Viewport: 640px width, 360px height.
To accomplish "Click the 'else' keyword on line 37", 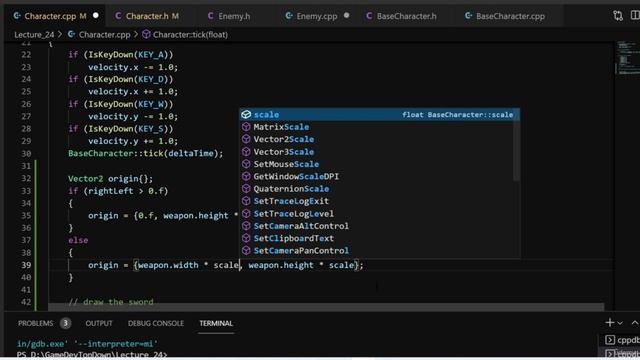I will [x=78, y=240].
